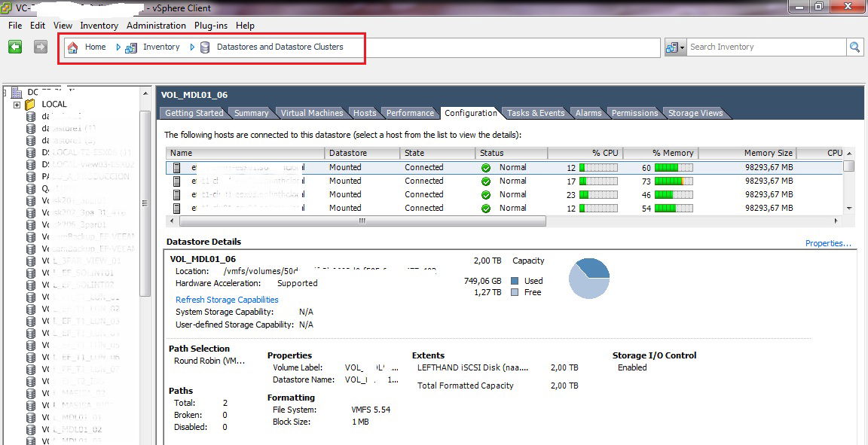Click the inventory tree's vertical scrollbar thumb
Image resolution: width=868 pixels, height=445 pixels.
(x=145, y=204)
